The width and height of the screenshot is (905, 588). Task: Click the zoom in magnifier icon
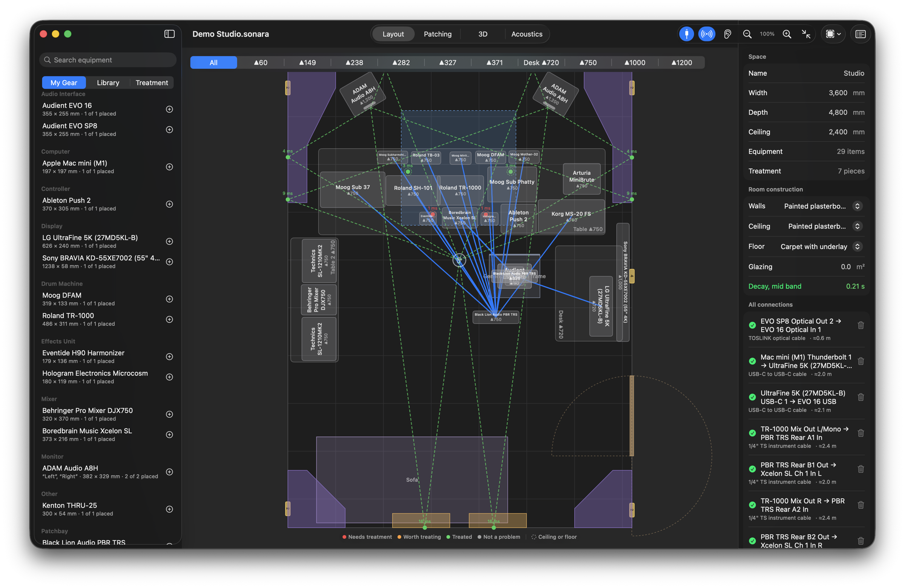tap(787, 34)
